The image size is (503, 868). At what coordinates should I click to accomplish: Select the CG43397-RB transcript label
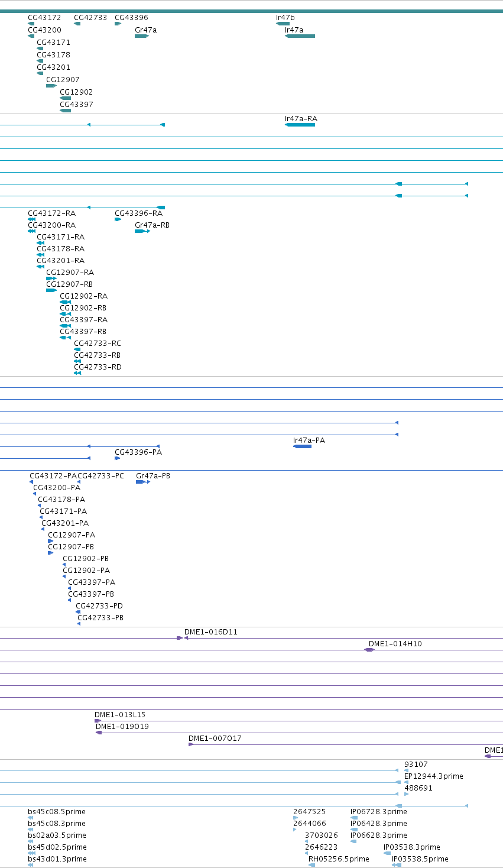click(83, 332)
